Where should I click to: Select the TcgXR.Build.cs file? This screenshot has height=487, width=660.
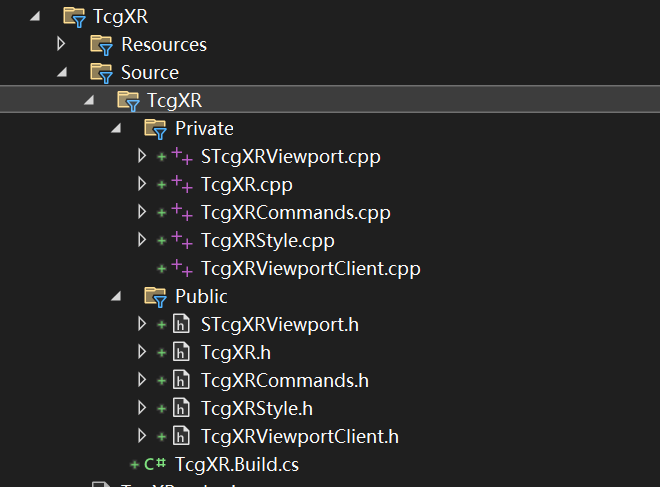(236, 464)
